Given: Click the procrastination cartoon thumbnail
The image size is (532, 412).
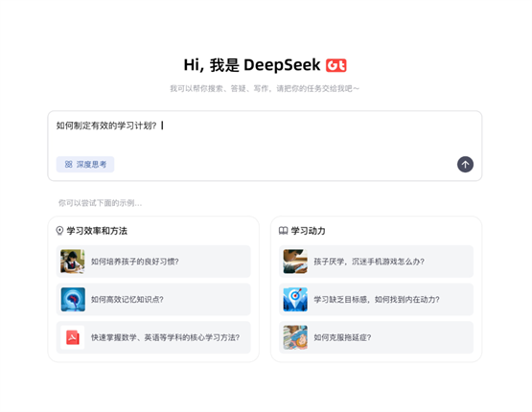Looking at the screenshot, I should pos(295,337).
